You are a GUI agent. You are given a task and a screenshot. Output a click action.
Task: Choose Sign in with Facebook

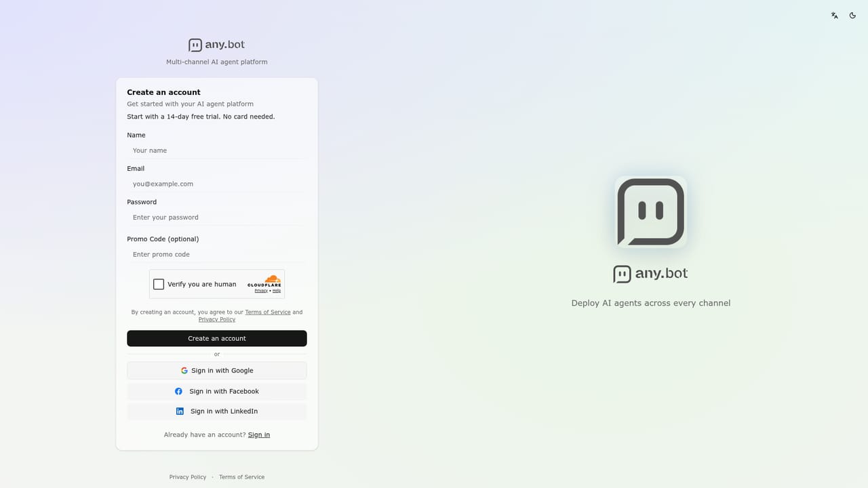(x=217, y=391)
